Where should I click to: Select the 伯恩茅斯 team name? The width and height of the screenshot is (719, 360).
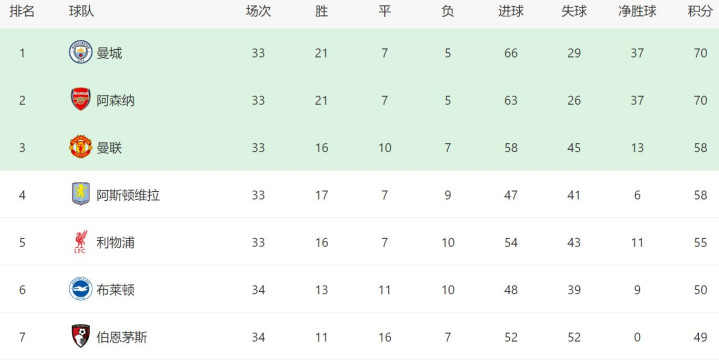click(122, 338)
